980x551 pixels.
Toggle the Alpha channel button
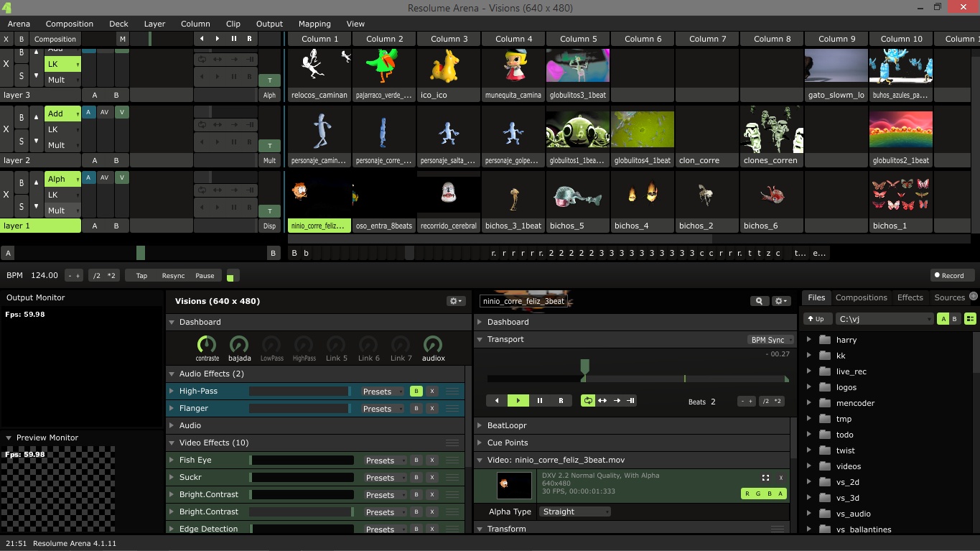click(x=780, y=494)
